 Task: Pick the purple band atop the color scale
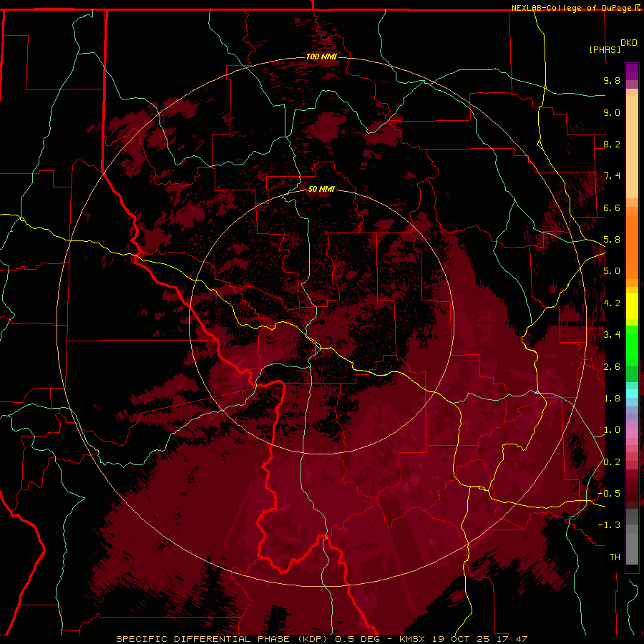tap(632, 72)
